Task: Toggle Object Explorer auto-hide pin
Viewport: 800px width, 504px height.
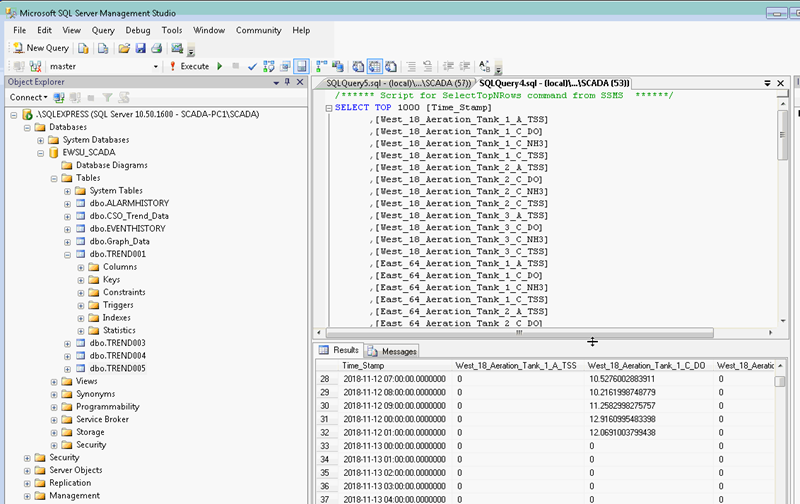Action: [288, 82]
